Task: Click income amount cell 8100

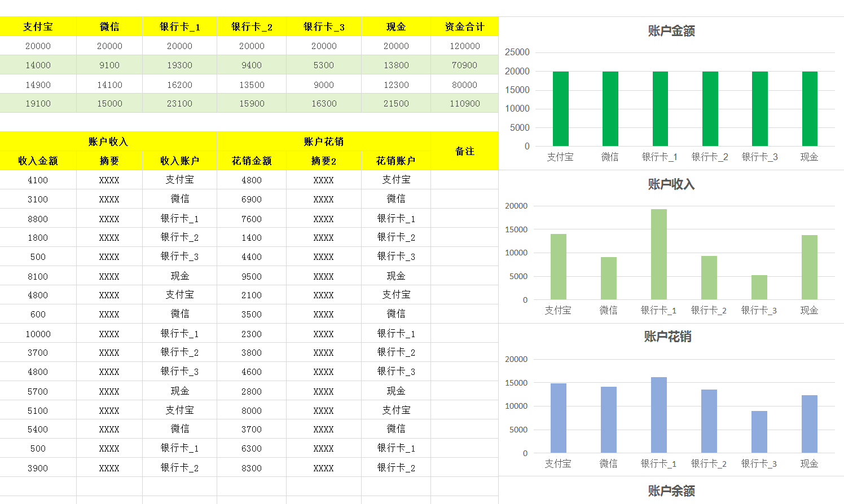Action: click(x=38, y=276)
